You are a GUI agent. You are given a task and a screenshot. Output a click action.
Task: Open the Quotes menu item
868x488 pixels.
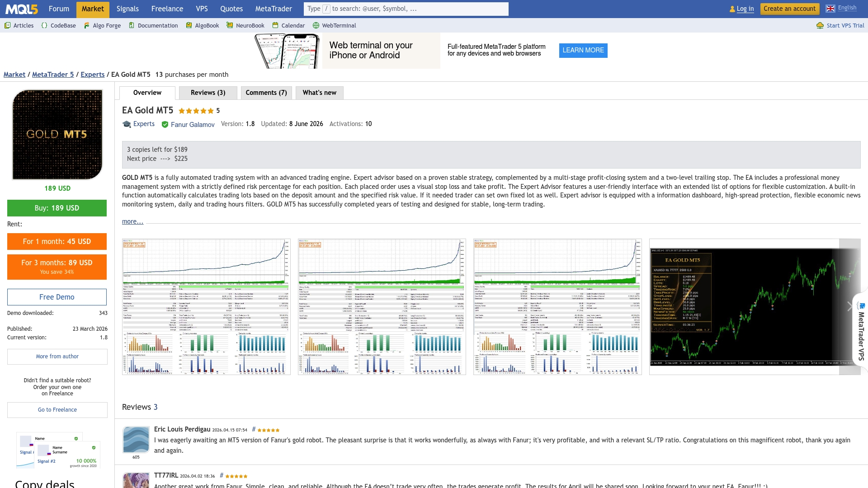[231, 9]
